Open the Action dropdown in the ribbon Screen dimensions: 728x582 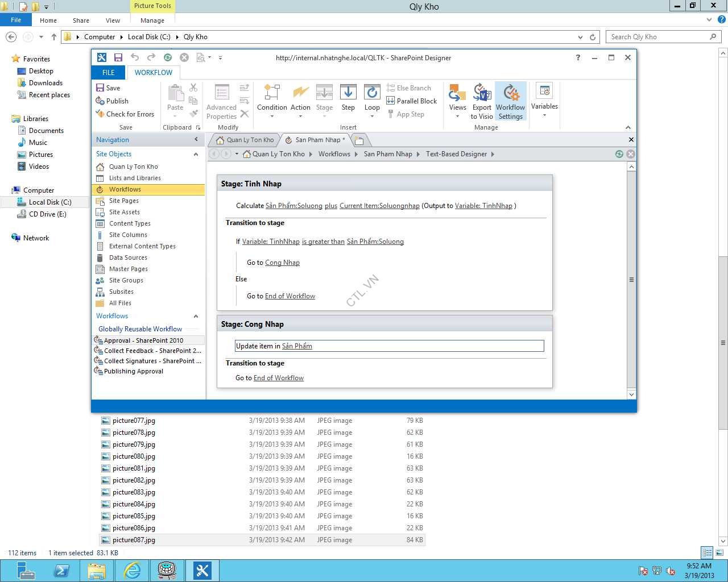click(300, 100)
